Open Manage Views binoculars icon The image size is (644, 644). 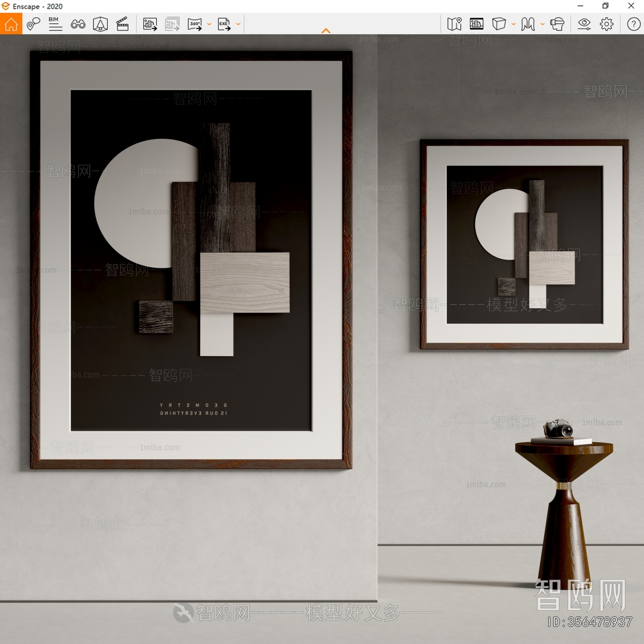78,24
